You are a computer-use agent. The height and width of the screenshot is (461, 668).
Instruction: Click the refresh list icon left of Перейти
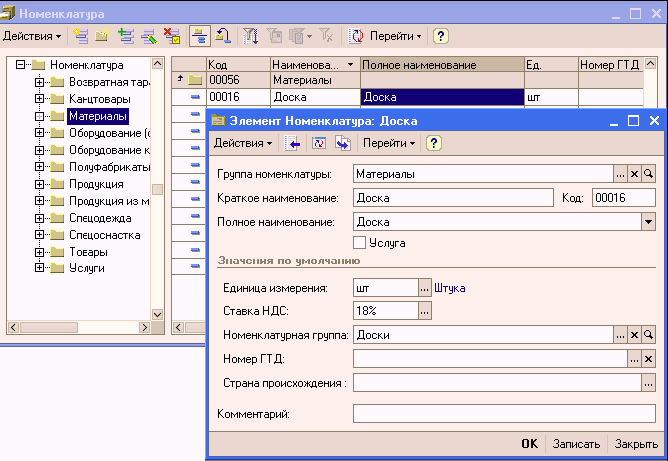point(356,36)
